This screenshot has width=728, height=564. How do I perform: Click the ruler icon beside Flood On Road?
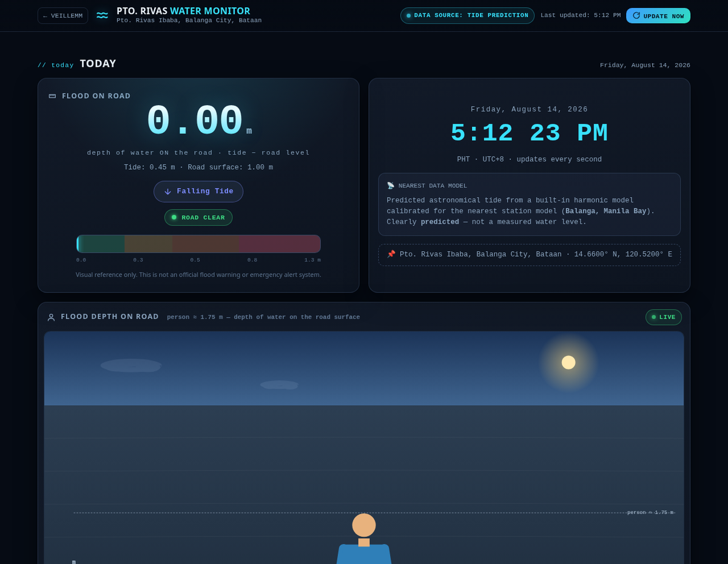point(52,96)
